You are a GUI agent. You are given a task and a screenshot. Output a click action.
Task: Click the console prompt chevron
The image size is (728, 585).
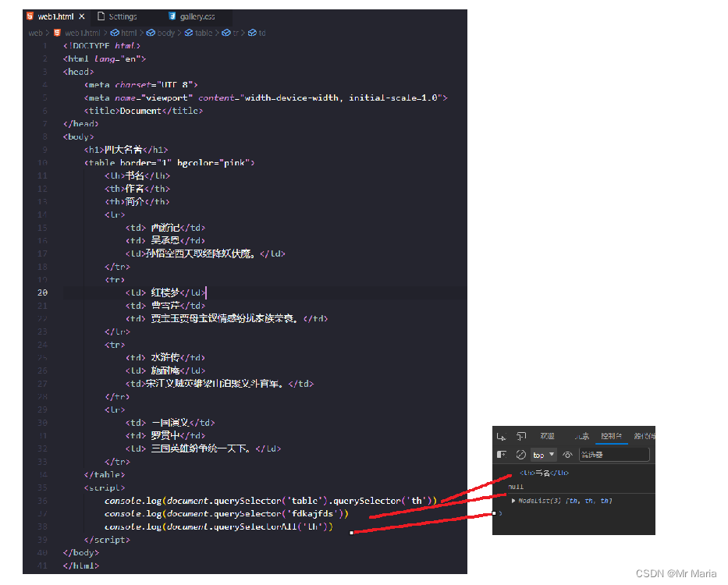(500, 513)
